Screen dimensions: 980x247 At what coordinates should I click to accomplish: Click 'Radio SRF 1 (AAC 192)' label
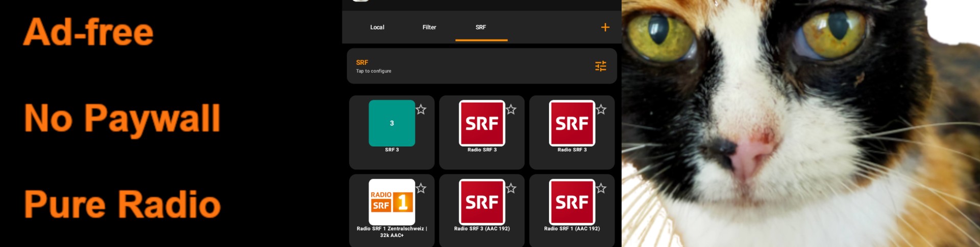point(572,229)
